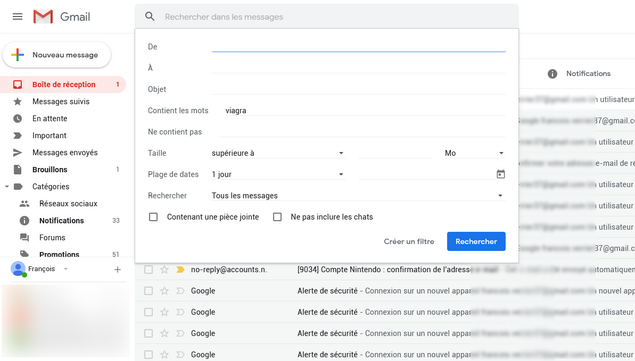This screenshot has width=635, height=361.
Task: Click the search bar Rechercher dans les messages
Action: (326, 17)
